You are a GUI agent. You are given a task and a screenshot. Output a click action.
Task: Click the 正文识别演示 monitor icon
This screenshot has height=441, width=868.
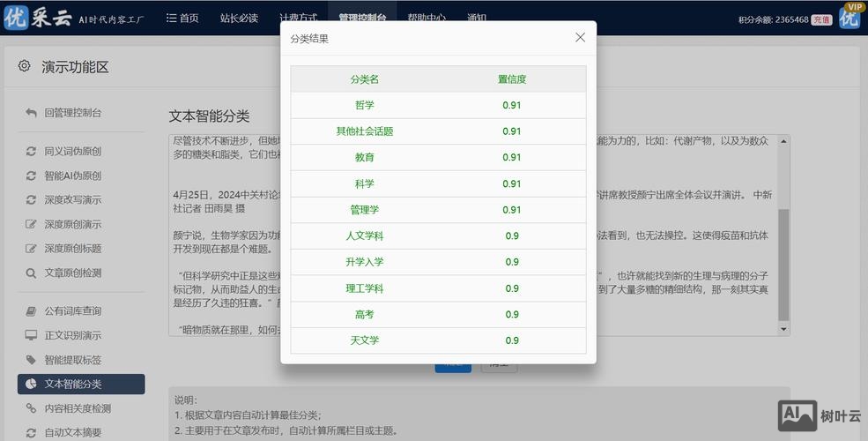click(31, 335)
